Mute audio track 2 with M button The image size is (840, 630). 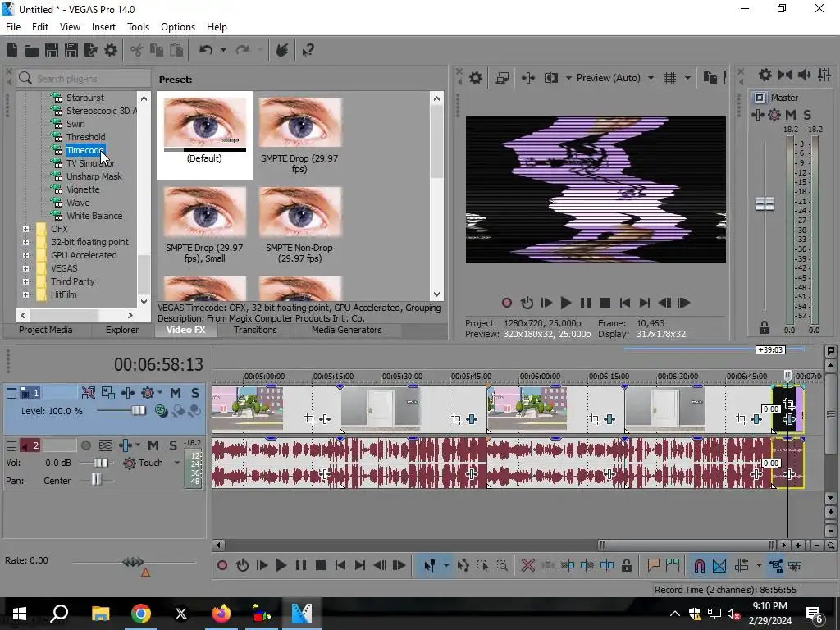(x=153, y=445)
